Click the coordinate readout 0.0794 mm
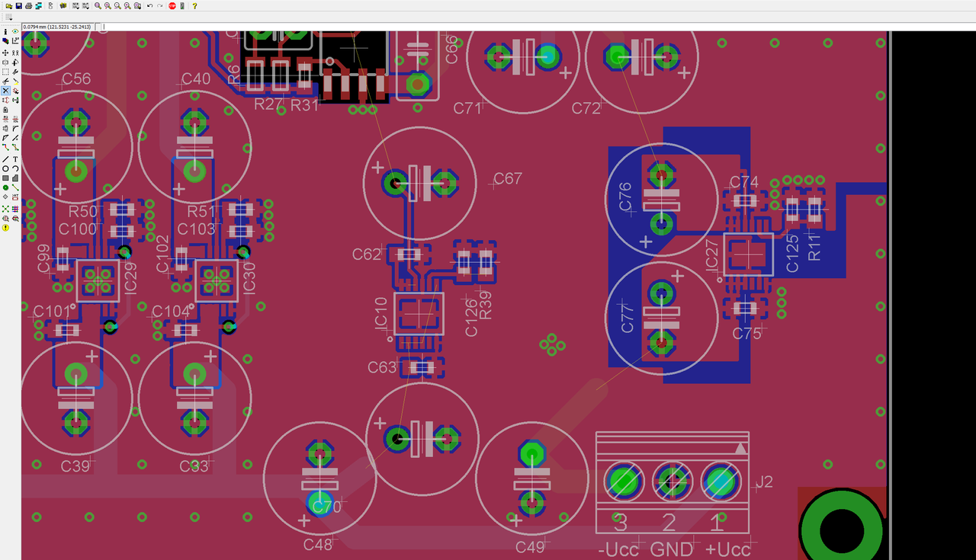976x560 pixels. tap(56, 27)
